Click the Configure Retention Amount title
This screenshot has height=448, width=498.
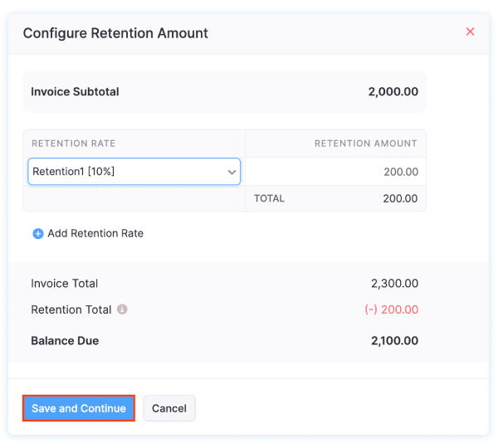(x=115, y=33)
